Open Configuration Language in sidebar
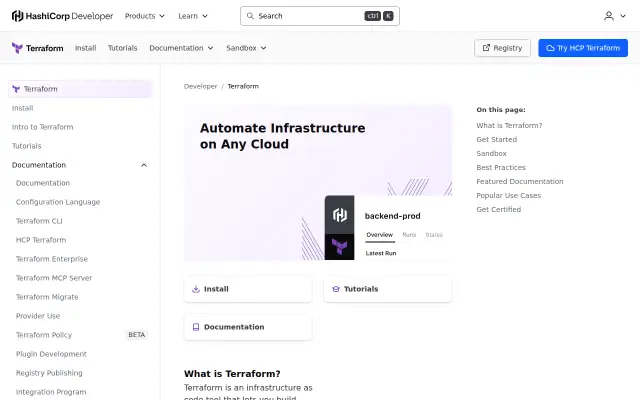640x400 pixels. click(58, 202)
